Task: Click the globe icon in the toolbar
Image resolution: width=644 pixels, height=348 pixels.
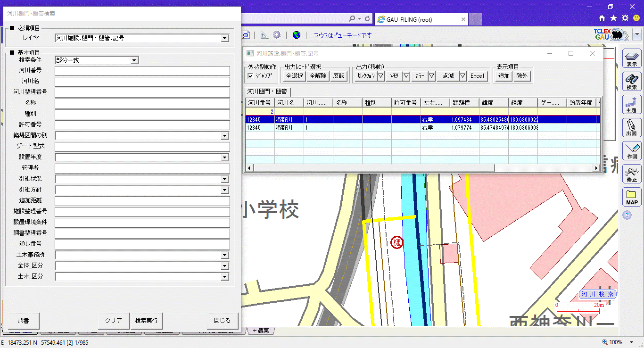Action: click(x=297, y=35)
